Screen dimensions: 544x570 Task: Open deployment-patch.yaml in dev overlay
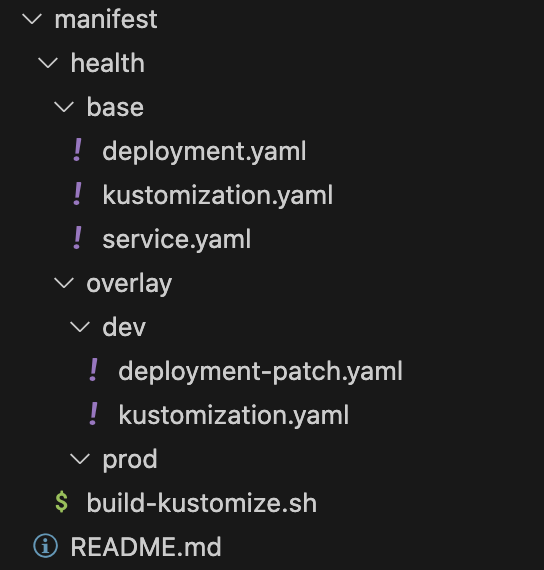(x=260, y=371)
